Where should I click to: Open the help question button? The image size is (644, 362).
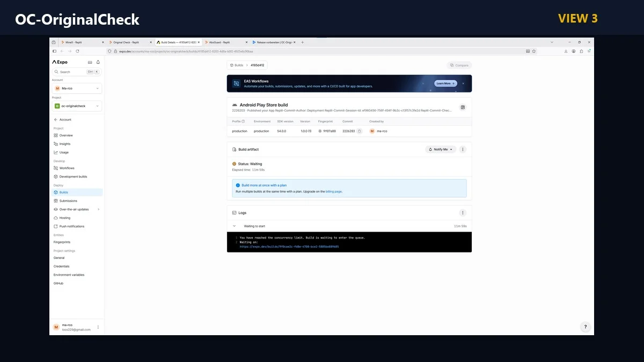coord(586,327)
